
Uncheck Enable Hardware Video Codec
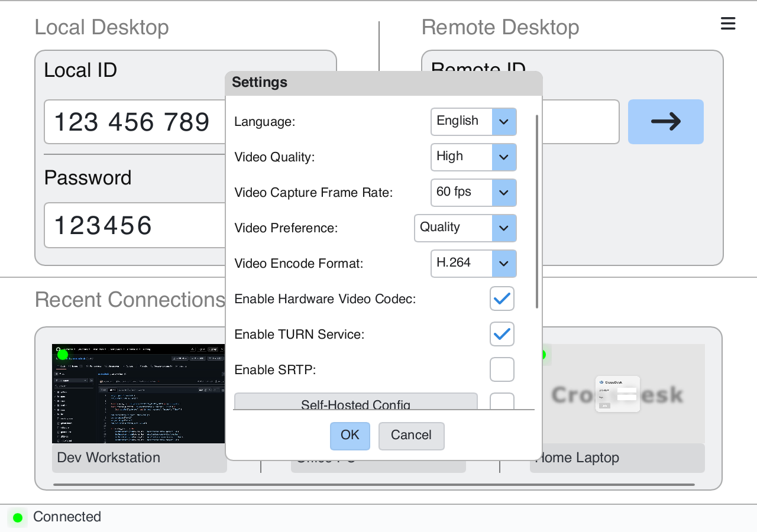pos(502,299)
